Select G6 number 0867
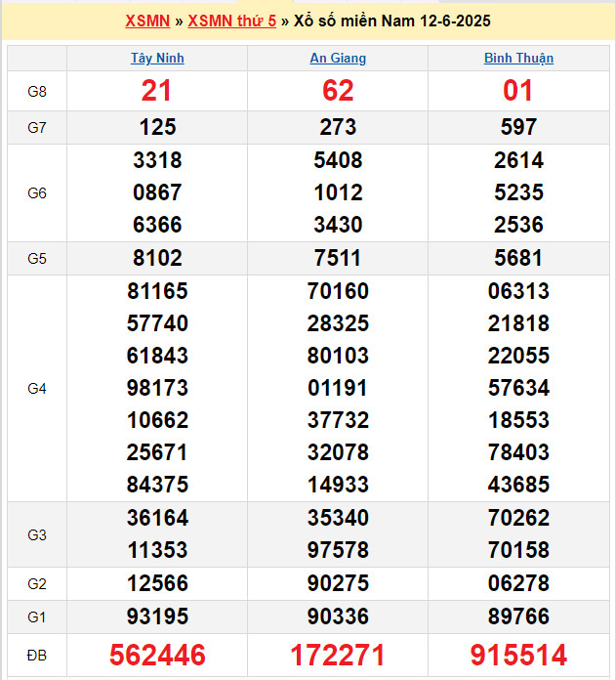This screenshot has width=616, height=680. (x=157, y=192)
